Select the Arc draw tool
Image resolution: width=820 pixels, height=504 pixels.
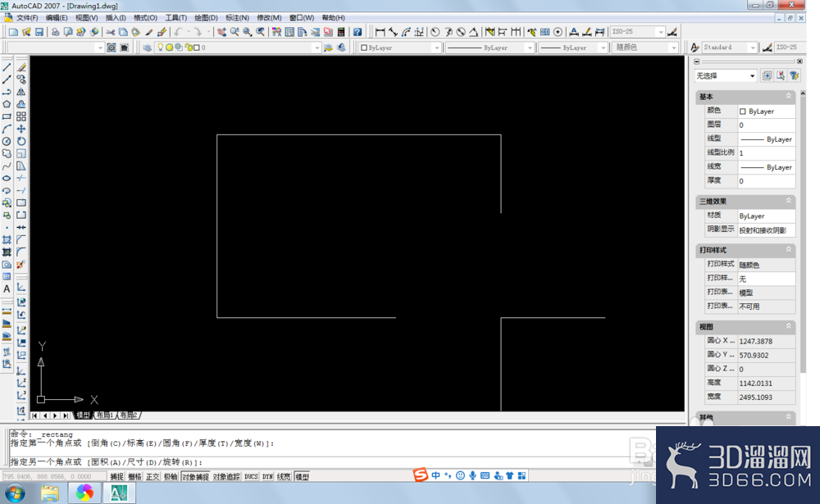(x=7, y=129)
